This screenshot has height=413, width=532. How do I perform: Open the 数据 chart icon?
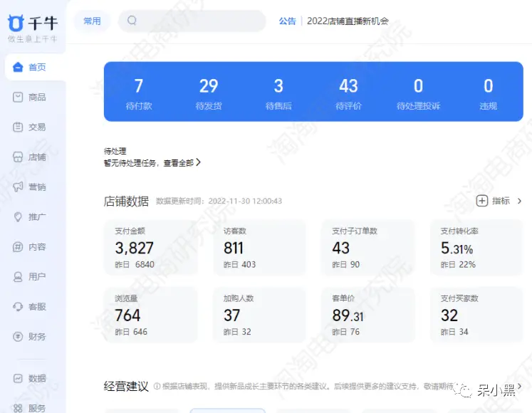[18, 378]
